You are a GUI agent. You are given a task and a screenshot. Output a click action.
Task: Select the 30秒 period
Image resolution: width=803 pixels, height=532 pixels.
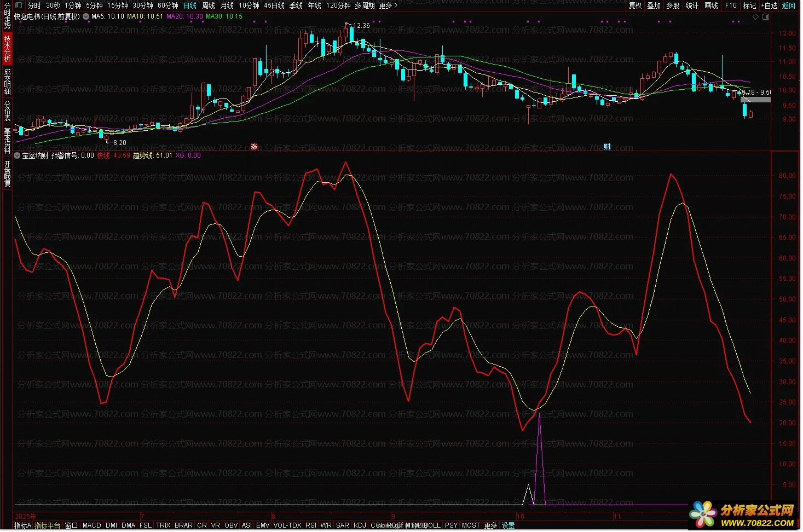click(x=53, y=5)
